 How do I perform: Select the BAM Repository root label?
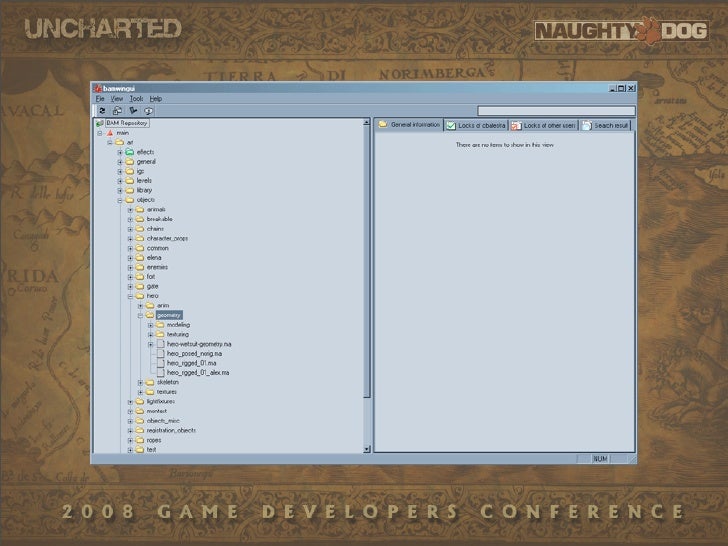pos(127,123)
